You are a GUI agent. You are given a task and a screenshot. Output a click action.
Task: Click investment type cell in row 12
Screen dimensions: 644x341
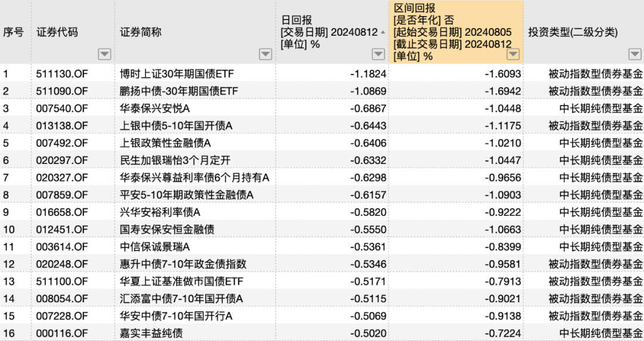tap(596, 264)
